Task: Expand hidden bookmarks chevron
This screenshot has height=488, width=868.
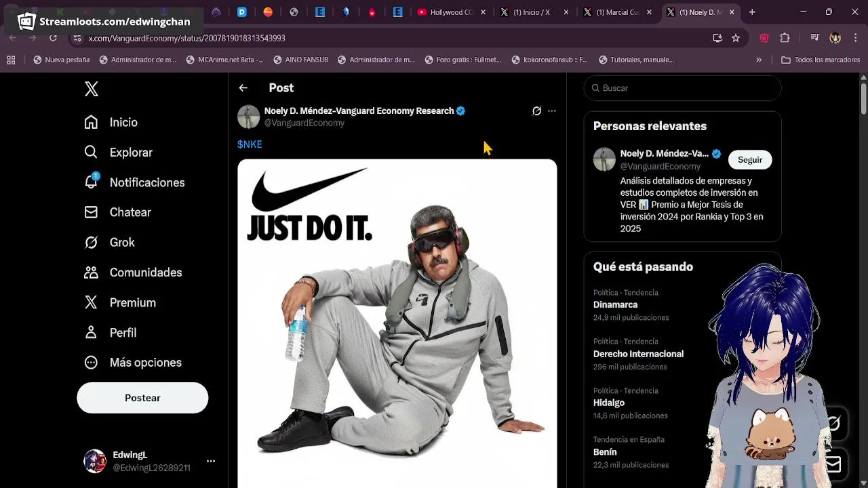Action: click(759, 60)
